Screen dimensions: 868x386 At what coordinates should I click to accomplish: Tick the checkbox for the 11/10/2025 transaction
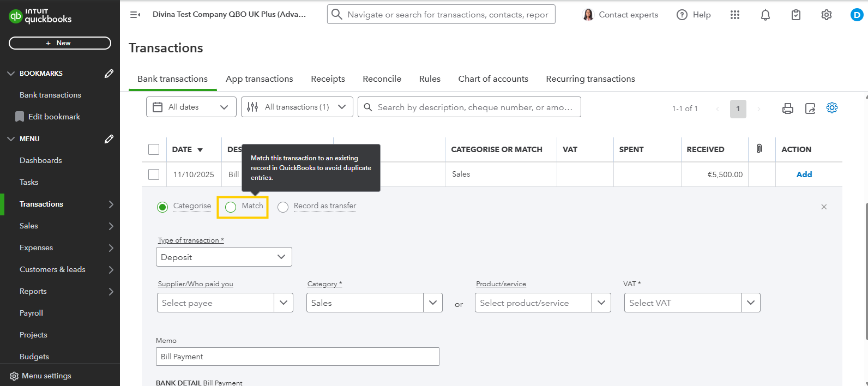tap(154, 174)
